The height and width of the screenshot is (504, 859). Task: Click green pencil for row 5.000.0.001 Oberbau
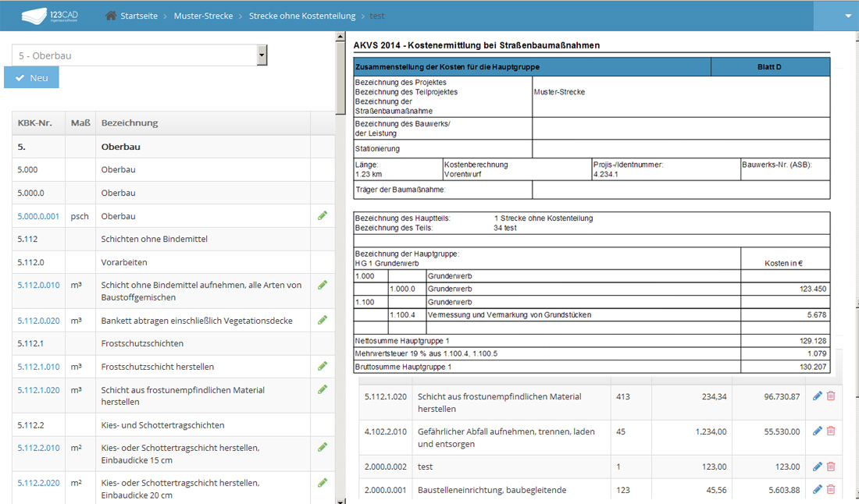pos(323,215)
